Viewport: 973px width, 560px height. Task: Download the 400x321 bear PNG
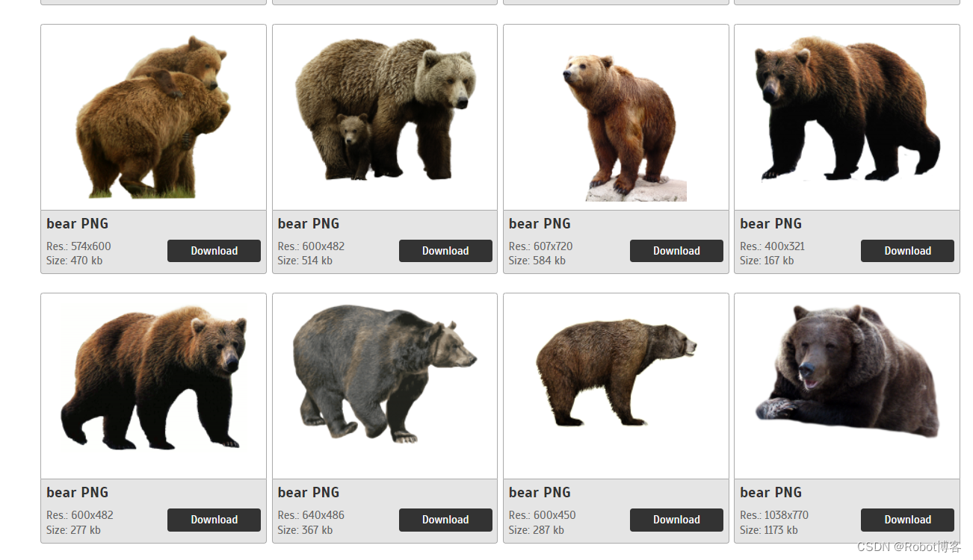click(x=907, y=251)
